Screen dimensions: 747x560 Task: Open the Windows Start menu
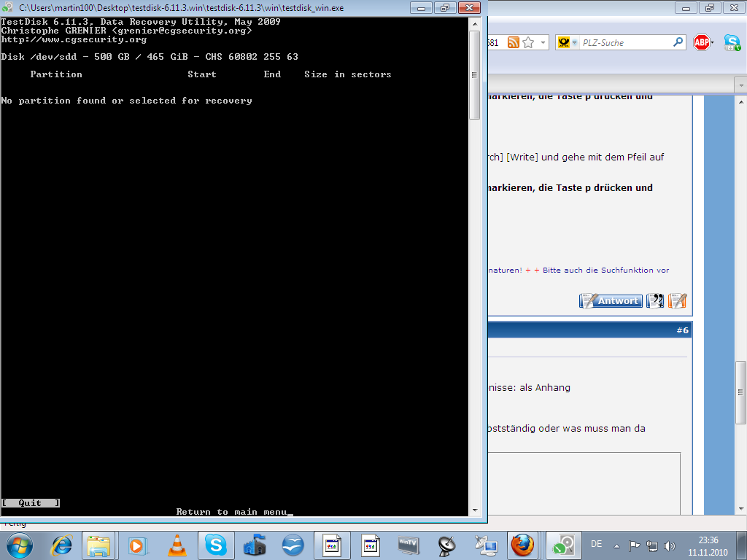(x=20, y=545)
